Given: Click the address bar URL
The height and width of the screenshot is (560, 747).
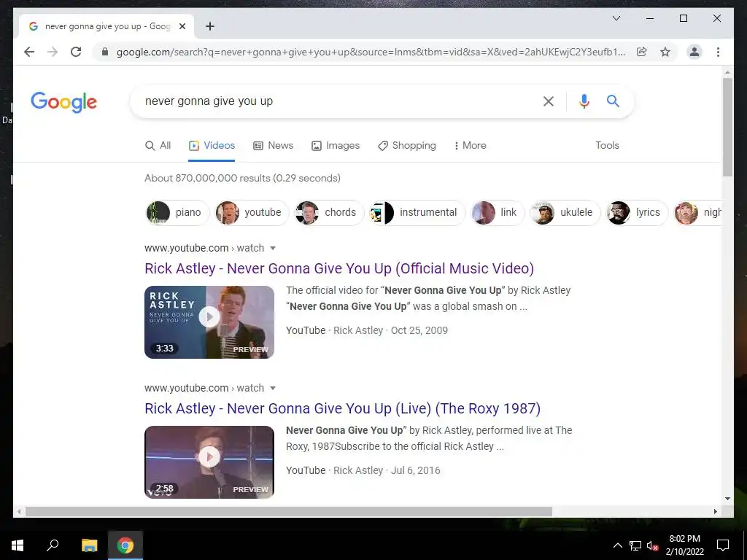Looking at the screenshot, I should pos(371,52).
